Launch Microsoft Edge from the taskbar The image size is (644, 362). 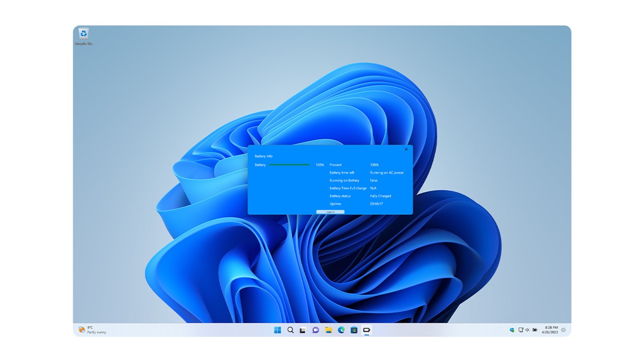coord(341,330)
